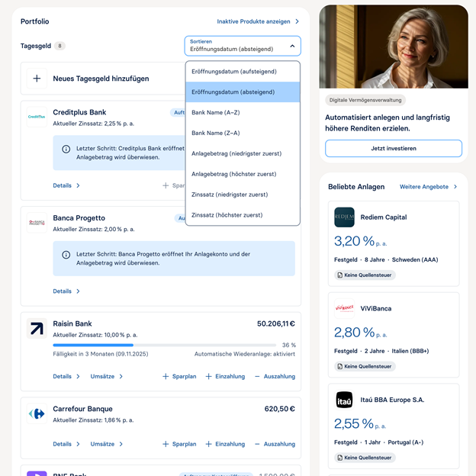Screen dimensions: 476x476
Task: Open Inaktive Produkte anzeigen link
Action: pyautogui.click(x=258, y=21)
